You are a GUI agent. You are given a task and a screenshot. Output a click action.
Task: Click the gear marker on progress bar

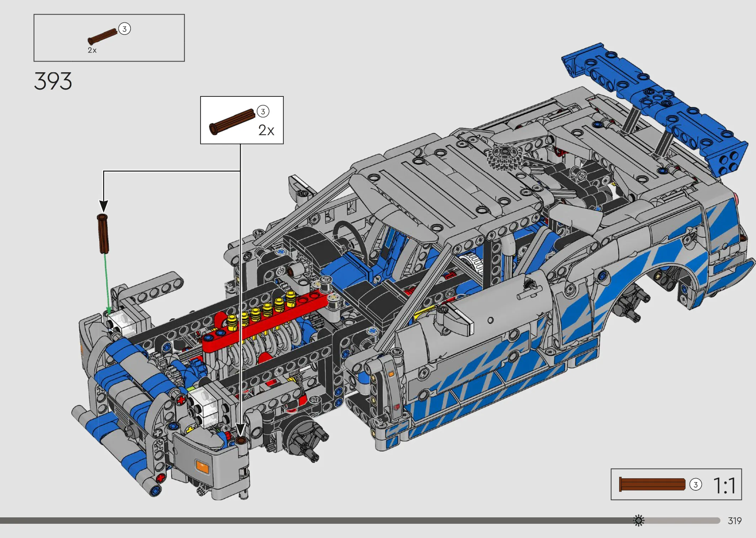point(639,521)
